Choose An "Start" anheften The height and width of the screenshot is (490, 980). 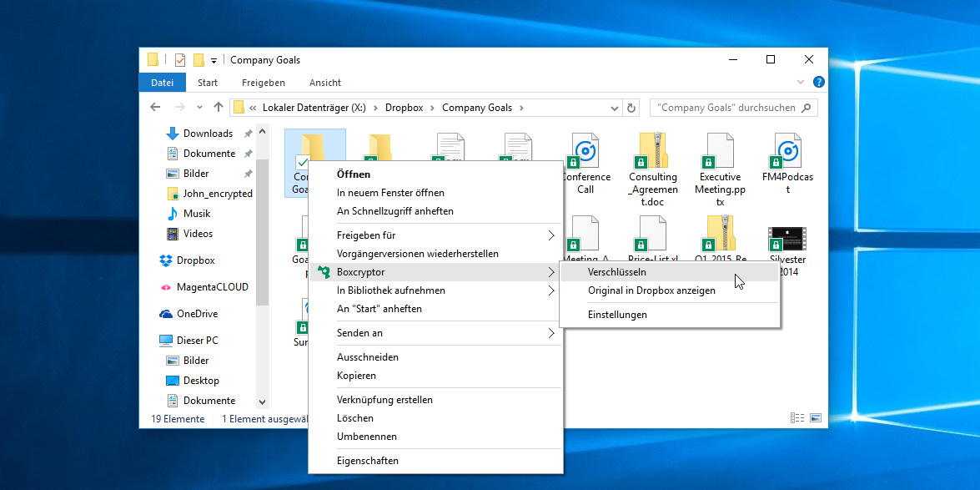click(x=435, y=309)
